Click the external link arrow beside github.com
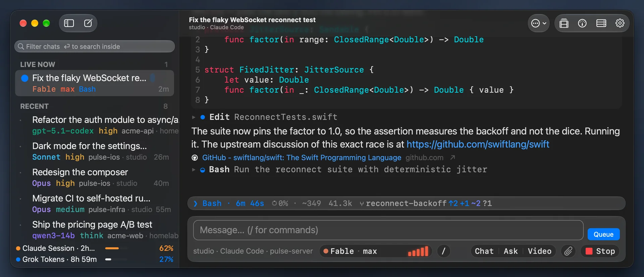The height and width of the screenshot is (277, 644). pos(452,157)
